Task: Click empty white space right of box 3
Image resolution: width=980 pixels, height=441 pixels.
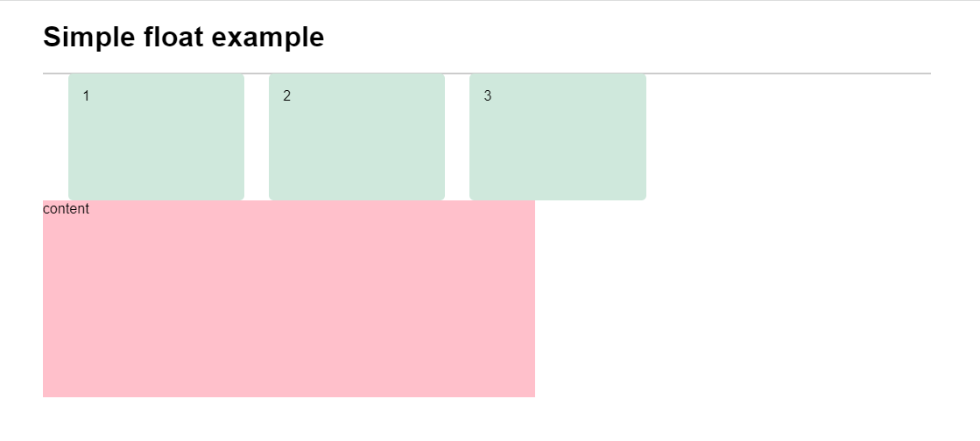Action: [788, 136]
